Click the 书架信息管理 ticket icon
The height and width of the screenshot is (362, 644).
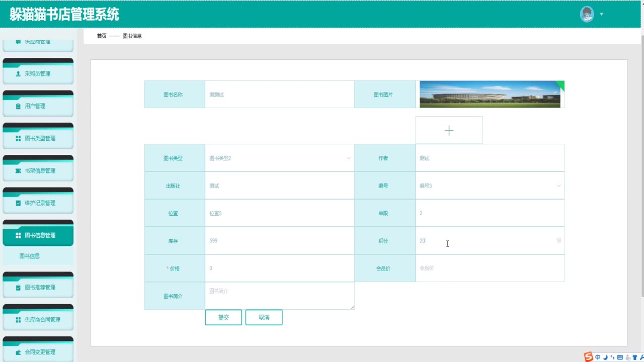pos(19,171)
